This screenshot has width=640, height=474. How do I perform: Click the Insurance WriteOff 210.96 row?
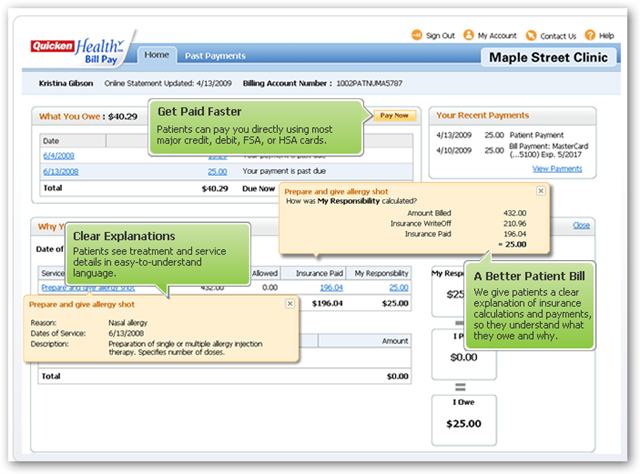click(x=458, y=224)
